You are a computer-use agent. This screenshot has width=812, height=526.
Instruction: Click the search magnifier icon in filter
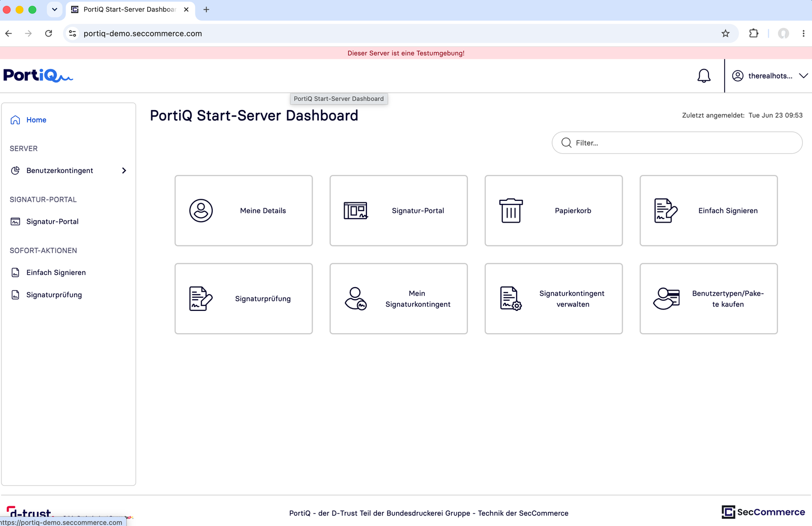pyautogui.click(x=566, y=143)
